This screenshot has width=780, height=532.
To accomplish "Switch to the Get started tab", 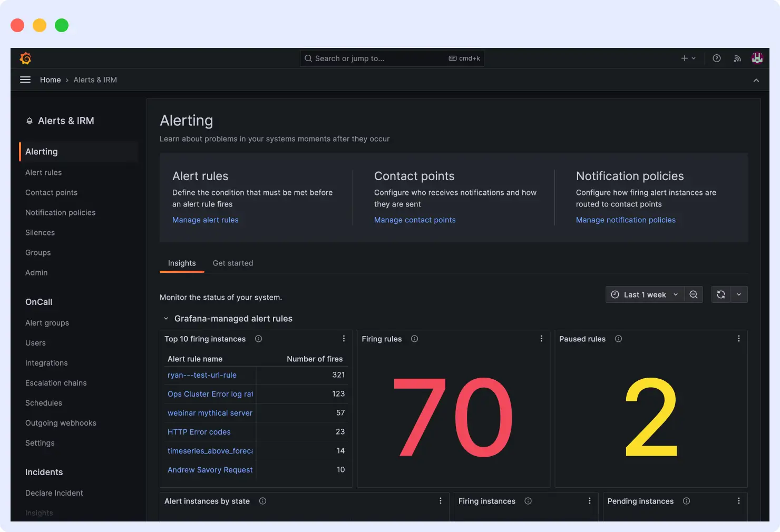I will pyautogui.click(x=233, y=263).
